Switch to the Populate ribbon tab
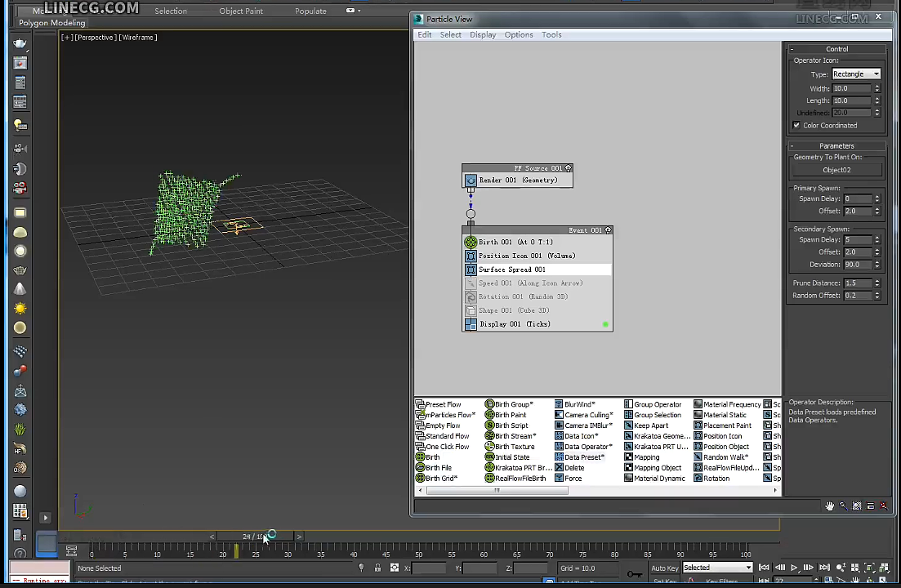This screenshot has width=901, height=588. (x=310, y=11)
